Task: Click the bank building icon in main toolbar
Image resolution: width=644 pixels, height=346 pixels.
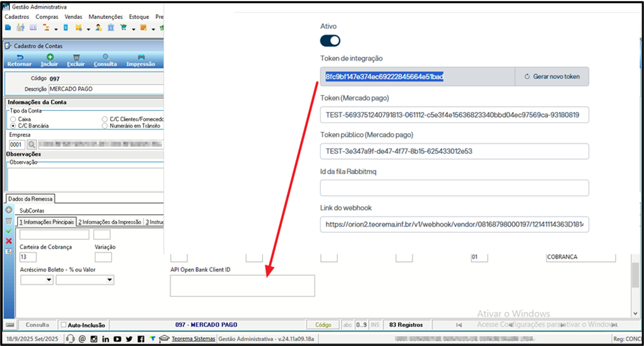Action: pyautogui.click(x=111, y=28)
